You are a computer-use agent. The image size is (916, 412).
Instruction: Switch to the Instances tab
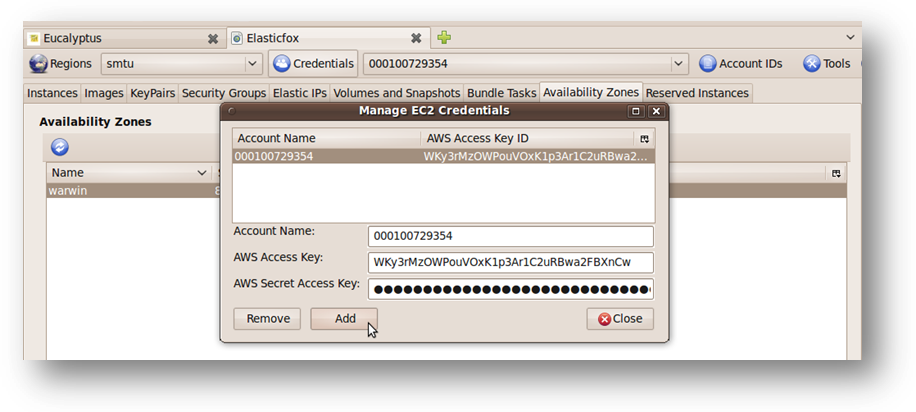coord(53,93)
